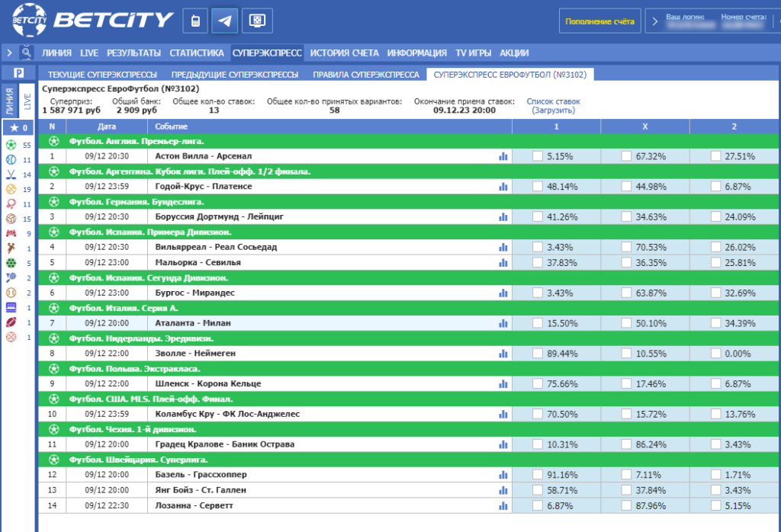This screenshot has width=781, height=532.
Task: Open the screen dice icon in the header
Action: 257,21
